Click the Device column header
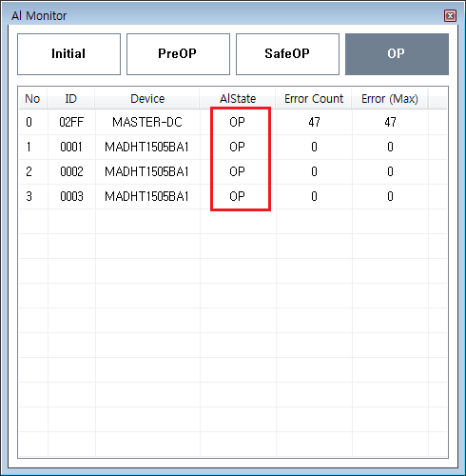This screenshot has height=476, width=466. 147,99
